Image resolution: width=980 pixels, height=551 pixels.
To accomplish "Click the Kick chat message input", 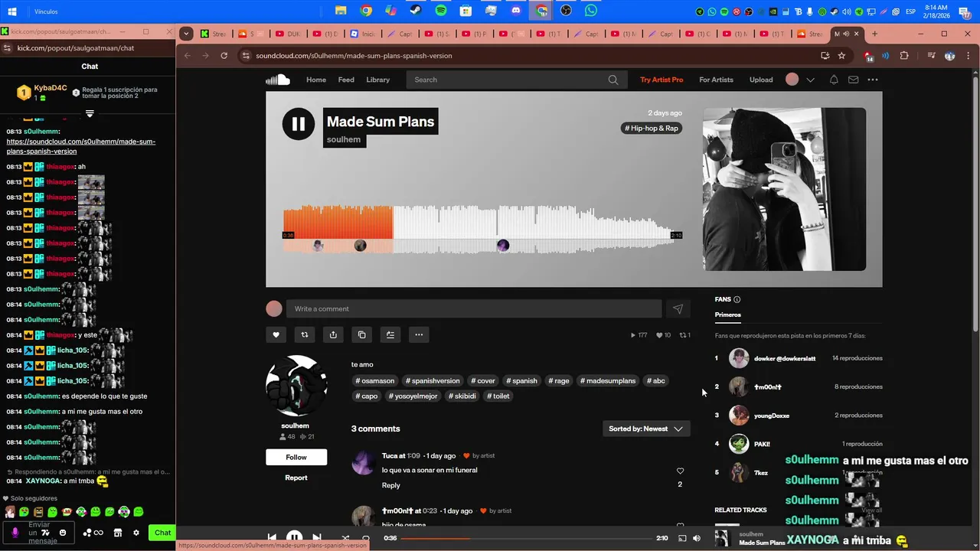I will (x=40, y=533).
